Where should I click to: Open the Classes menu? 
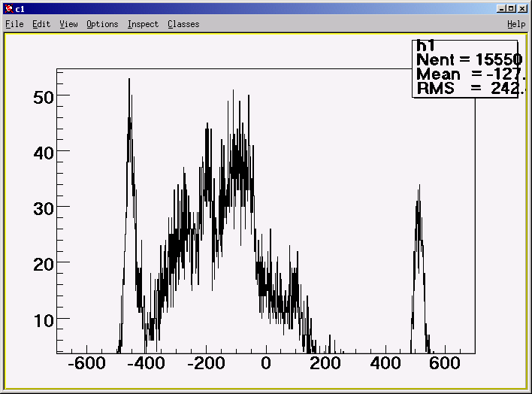pos(183,24)
